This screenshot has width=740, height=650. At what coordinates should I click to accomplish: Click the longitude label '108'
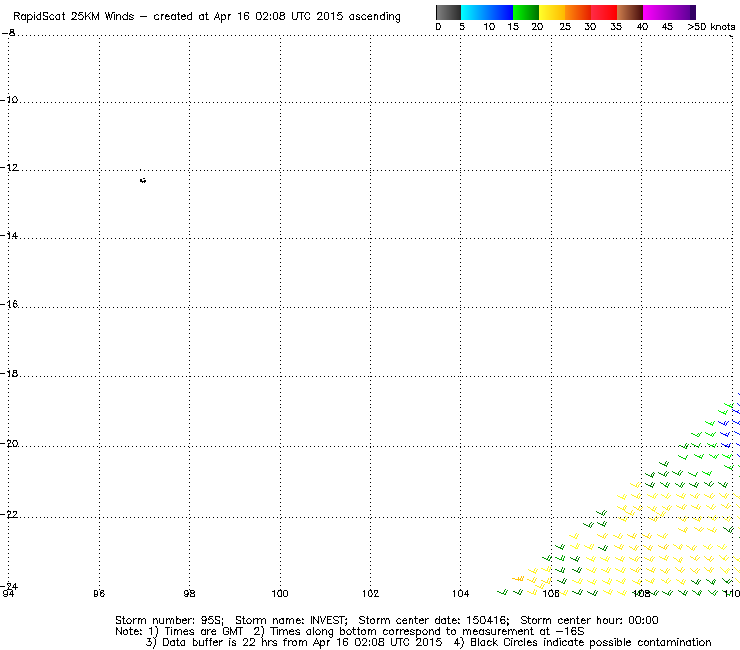[x=641, y=593]
